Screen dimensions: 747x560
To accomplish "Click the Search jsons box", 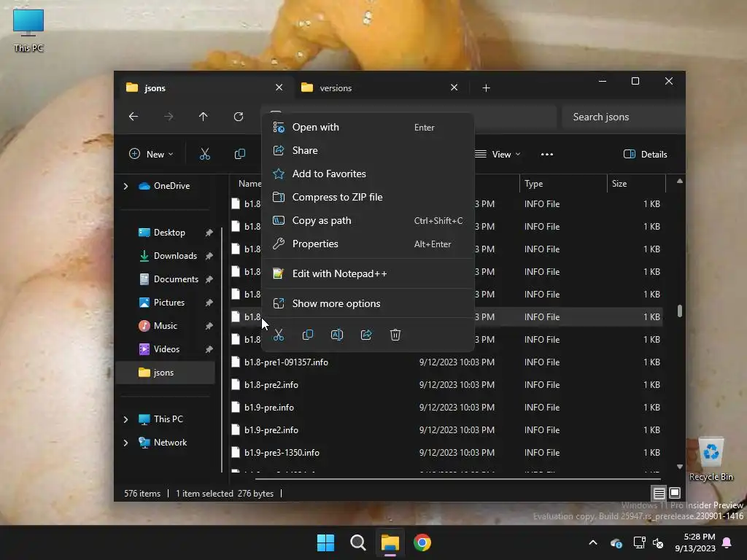I will click(x=622, y=117).
